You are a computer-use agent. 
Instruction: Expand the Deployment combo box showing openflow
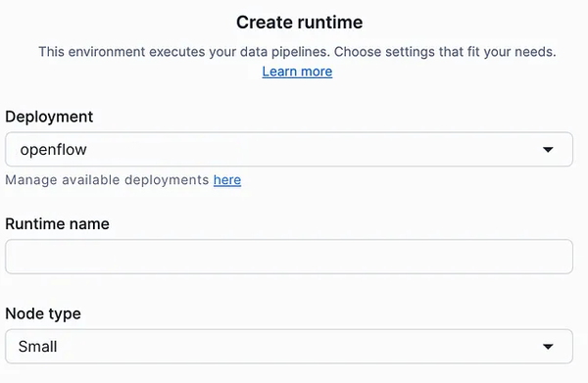289,149
